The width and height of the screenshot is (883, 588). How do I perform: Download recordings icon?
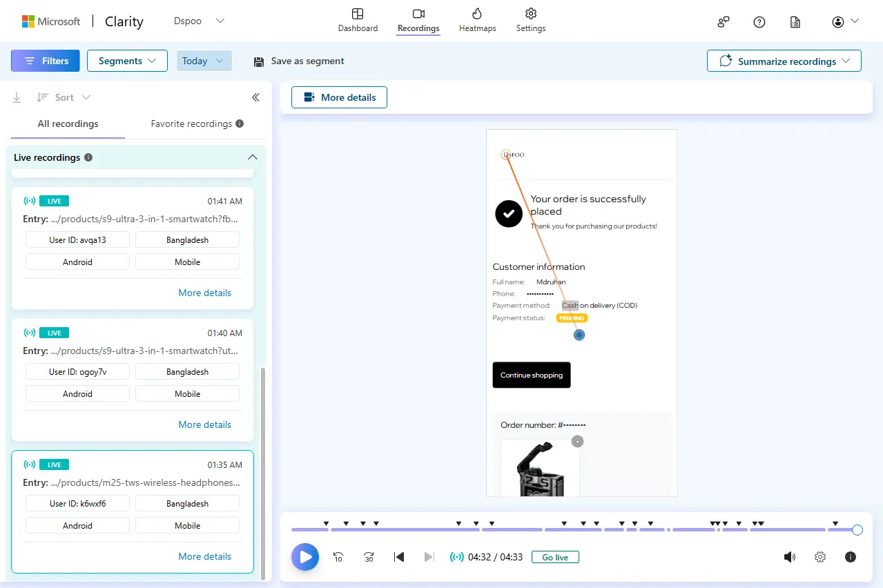(x=17, y=97)
